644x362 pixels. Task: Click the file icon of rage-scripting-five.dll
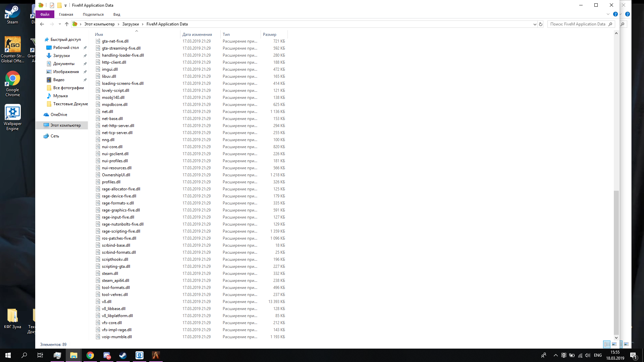click(98, 231)
